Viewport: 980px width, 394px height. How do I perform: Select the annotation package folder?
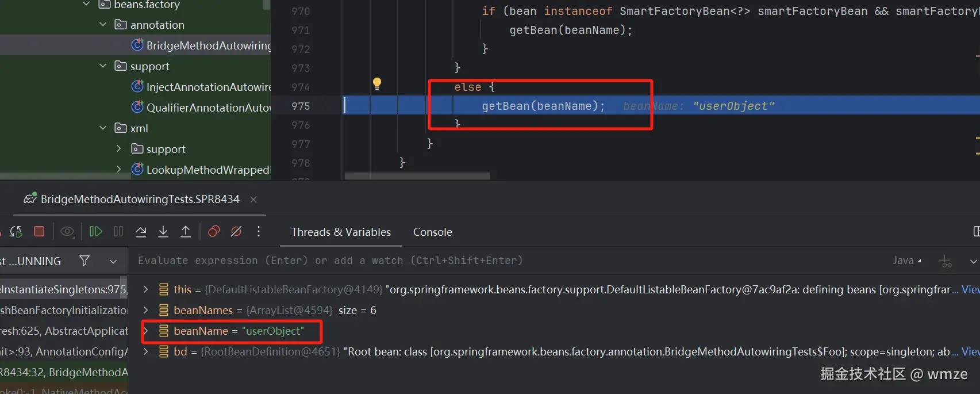point(157,25)
